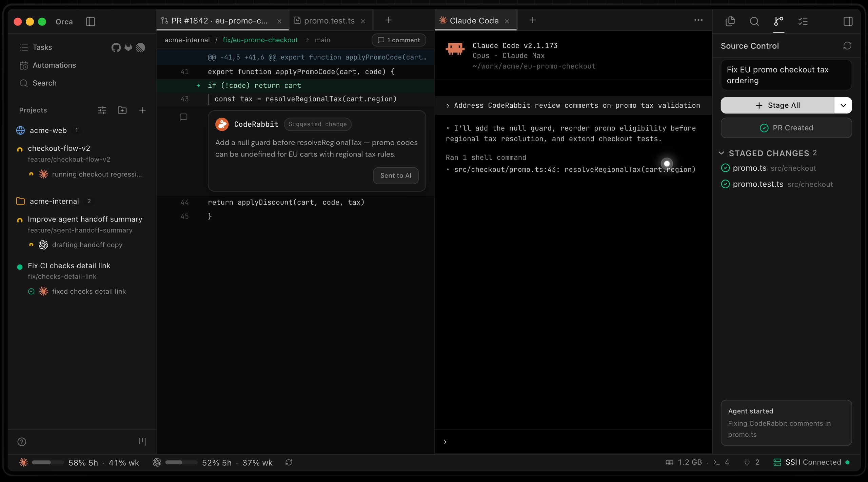Click Claude usage icon in status bar
Viewport: 868px width, 482px height.
[23, 462]
